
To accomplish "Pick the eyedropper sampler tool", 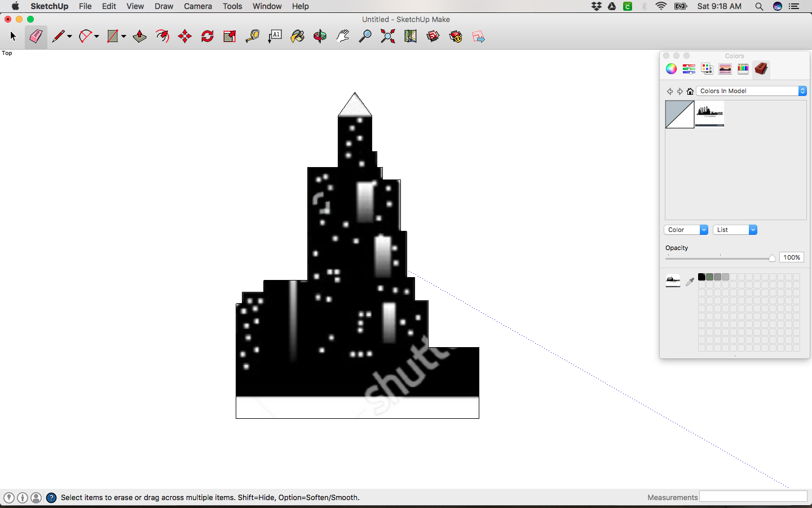I will coord(690,281).
